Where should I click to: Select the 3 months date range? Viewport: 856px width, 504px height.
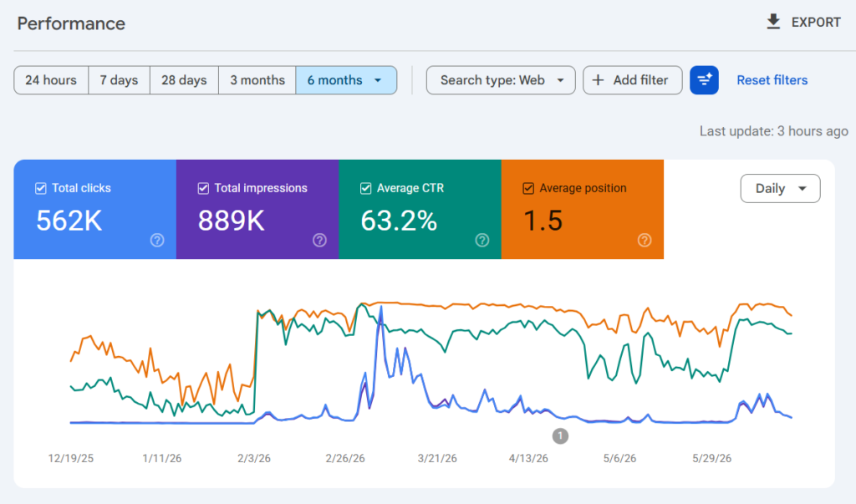257,80
